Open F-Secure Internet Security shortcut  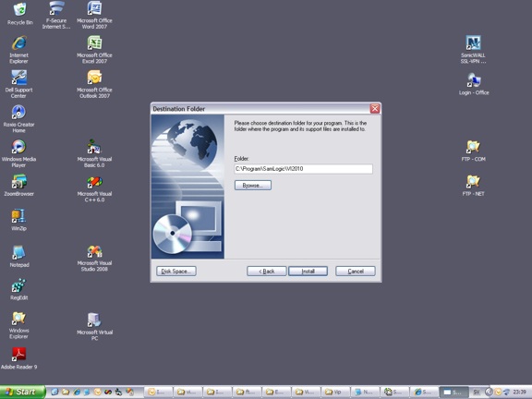point(56,15)
